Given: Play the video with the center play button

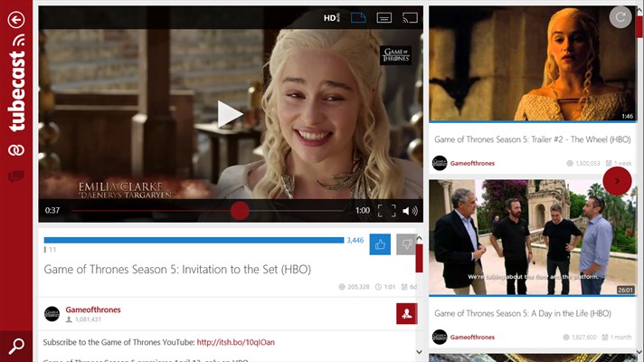Looking at the screenshot, I should coord(230,114).
